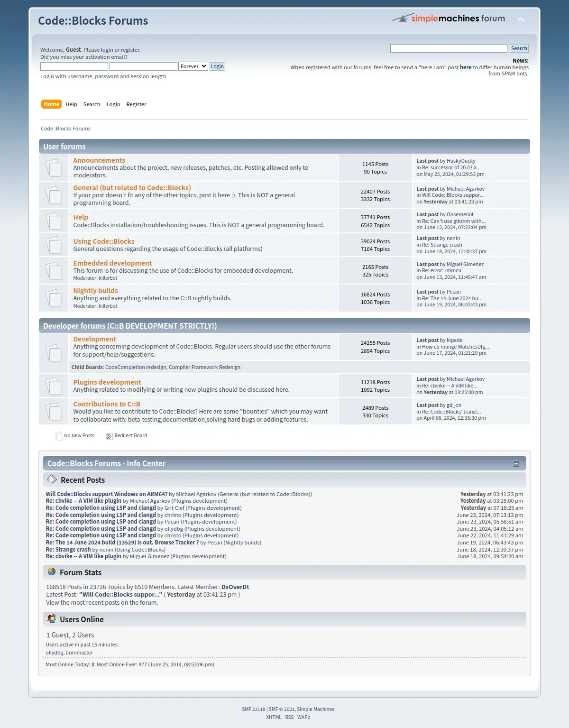Click the Announcements board status icon

coord(54,167)
